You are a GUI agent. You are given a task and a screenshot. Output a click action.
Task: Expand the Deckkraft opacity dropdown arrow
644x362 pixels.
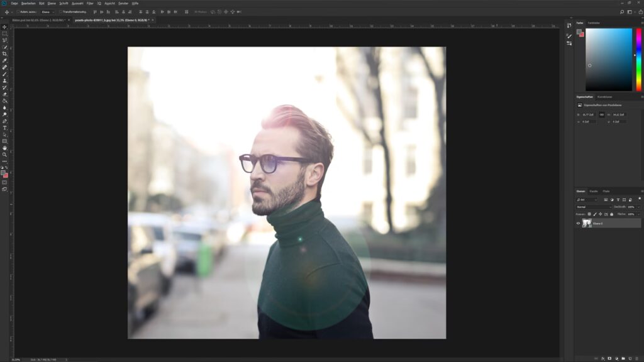[x=639, y=207]
